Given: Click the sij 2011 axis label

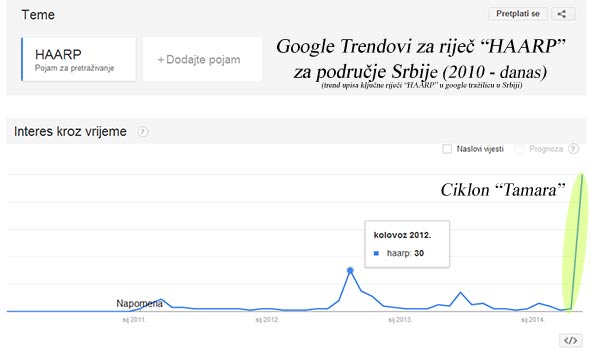Looking at the screenshot, I should (134, 320).
